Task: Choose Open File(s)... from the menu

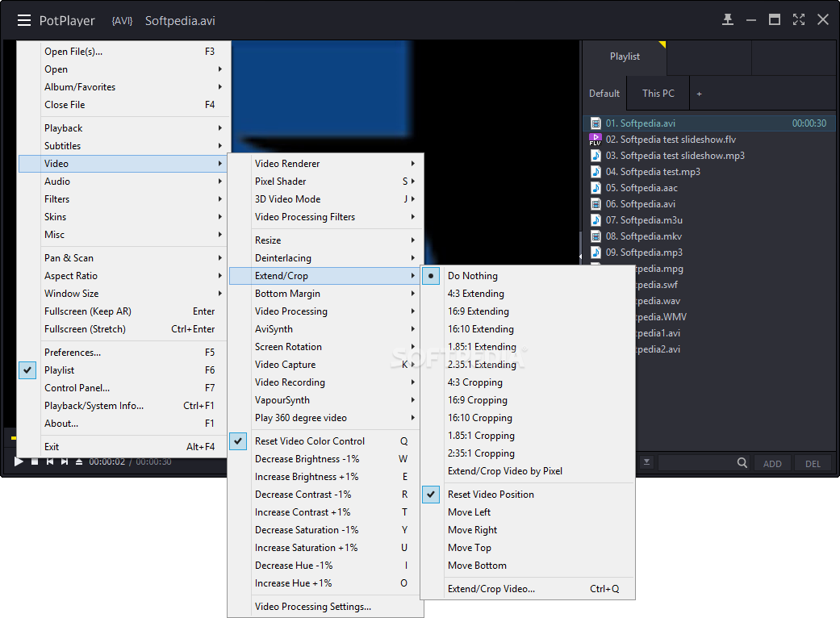Action: click(123, 52)
